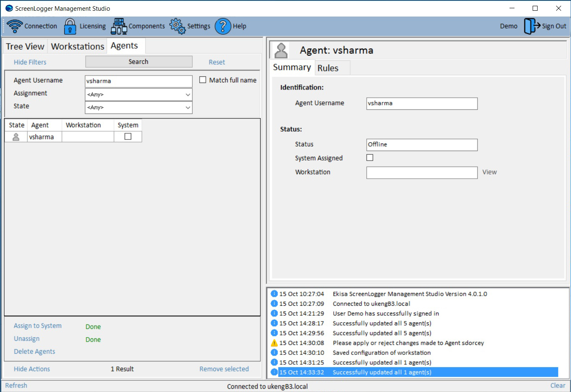
Task: Select vsharma agent cell in results
Action: pyautogui.click(x=45, y=137)
